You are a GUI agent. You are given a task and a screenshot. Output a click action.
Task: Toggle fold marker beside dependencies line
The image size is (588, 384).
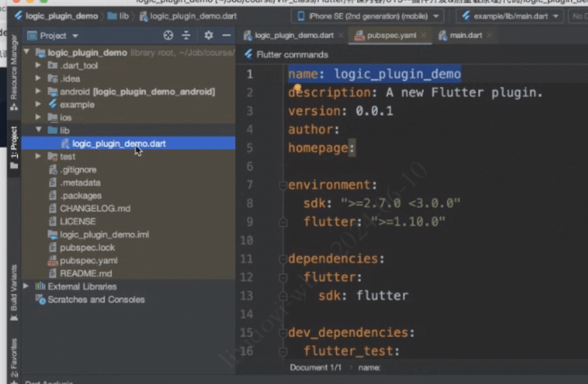point(283,259)
